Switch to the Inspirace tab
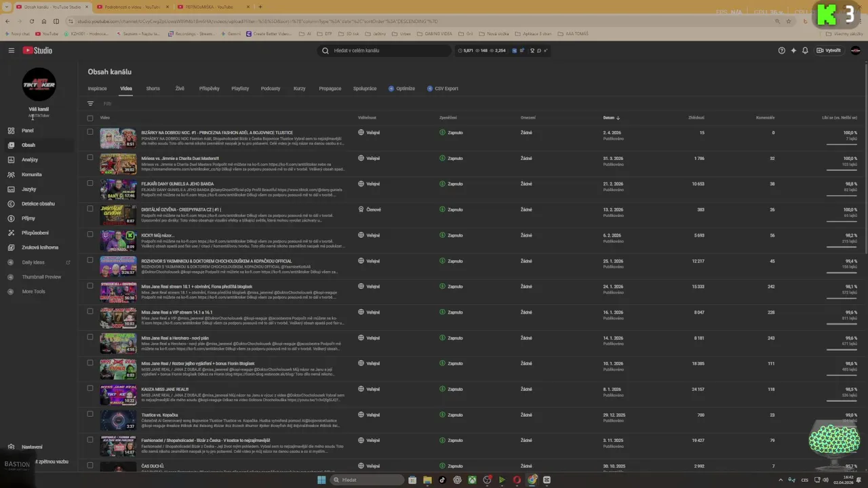The height and width of the screenshot is (488, 868). tap(97, 88)
